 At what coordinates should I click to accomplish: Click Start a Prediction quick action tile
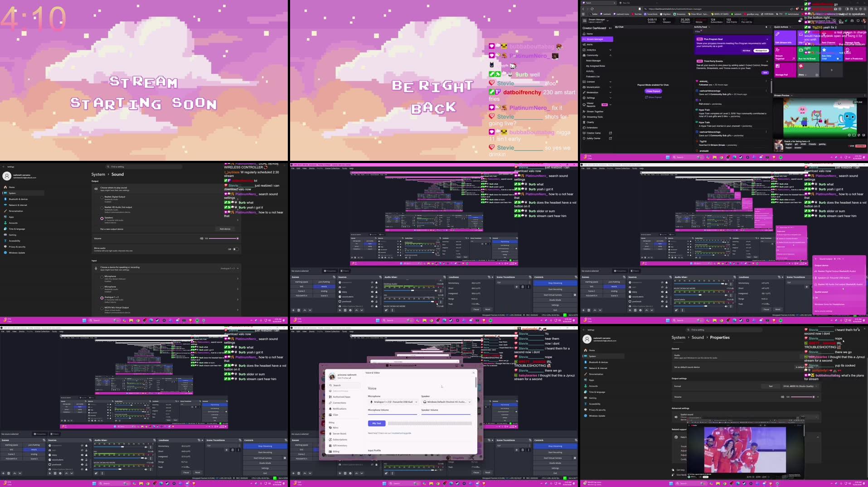coord(854,54)
